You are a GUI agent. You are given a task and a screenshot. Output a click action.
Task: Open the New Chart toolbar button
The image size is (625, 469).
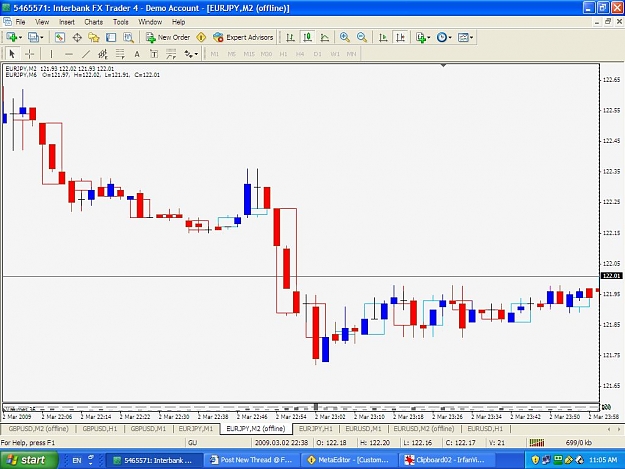(11, 37)
